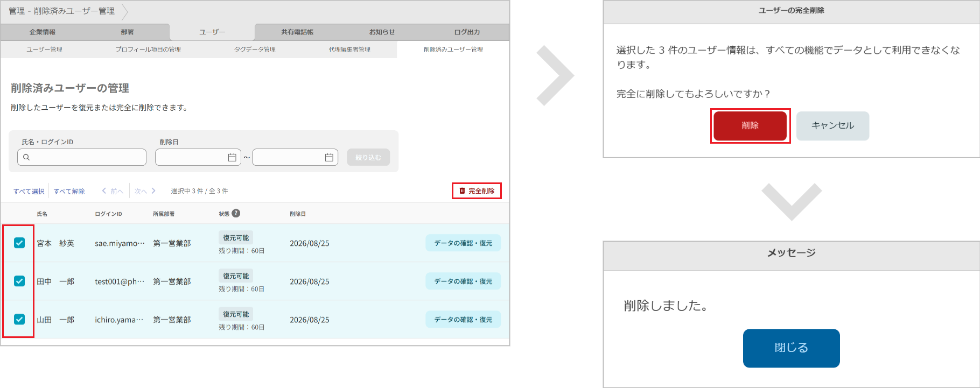Select the ユーザー tab

[x=212, y=32]
